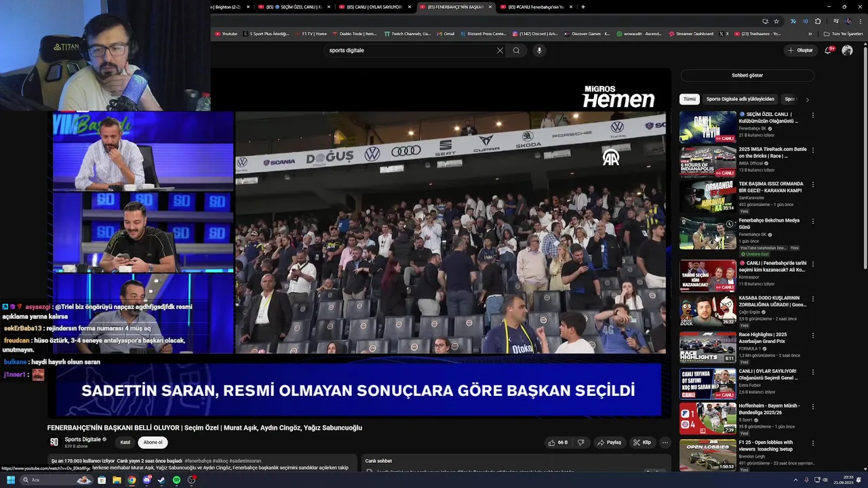Open the Chrome three-dot menu
This screenshot has height=488, width=868.
pyautogui.click(x=860, y=21)
